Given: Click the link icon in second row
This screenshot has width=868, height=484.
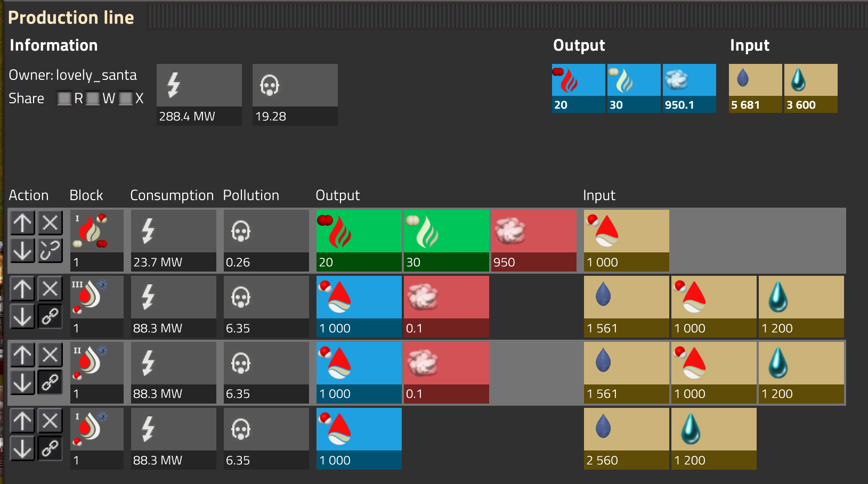Looking at the screenshot, I should (50, 317).
